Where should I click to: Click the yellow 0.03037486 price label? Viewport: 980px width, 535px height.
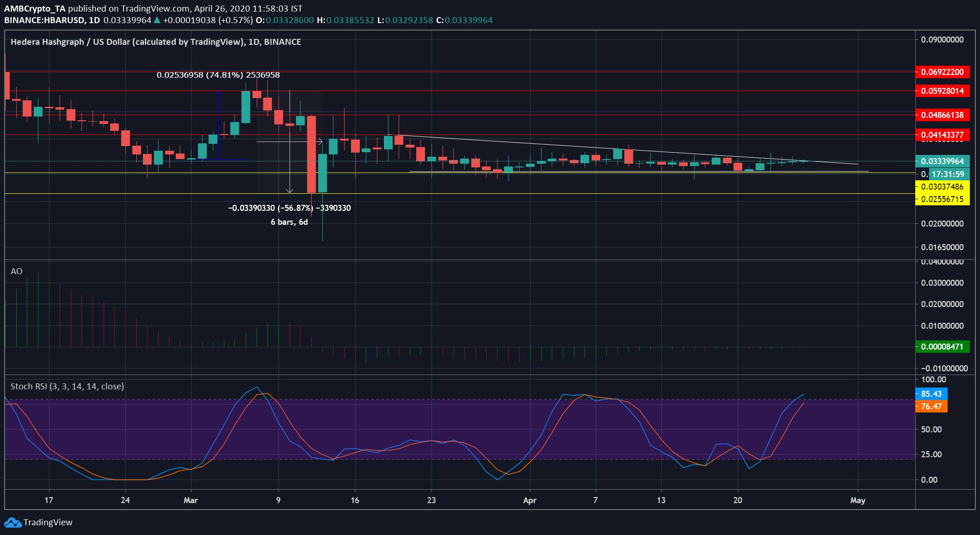(943, 187)
